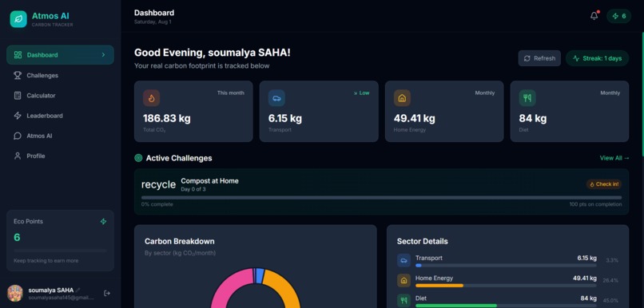
Task: Open the Dashboard menu item
Action: pos(60,55)
